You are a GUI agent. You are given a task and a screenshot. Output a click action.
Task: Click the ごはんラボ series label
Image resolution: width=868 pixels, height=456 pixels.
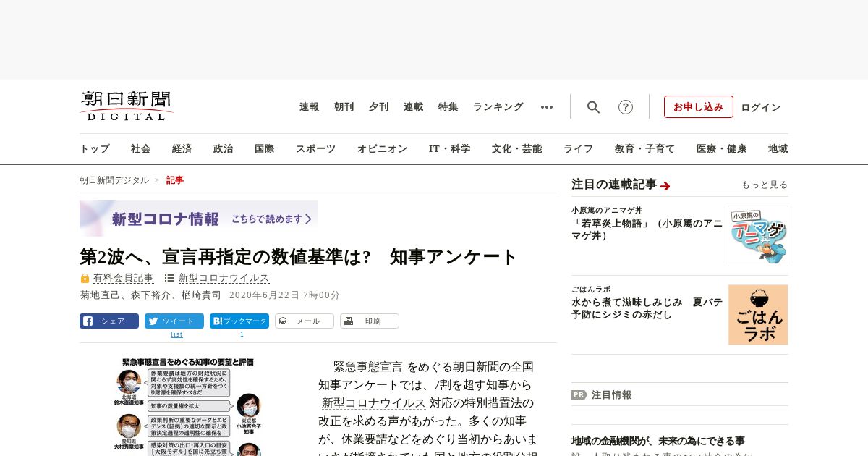[591, 289]
